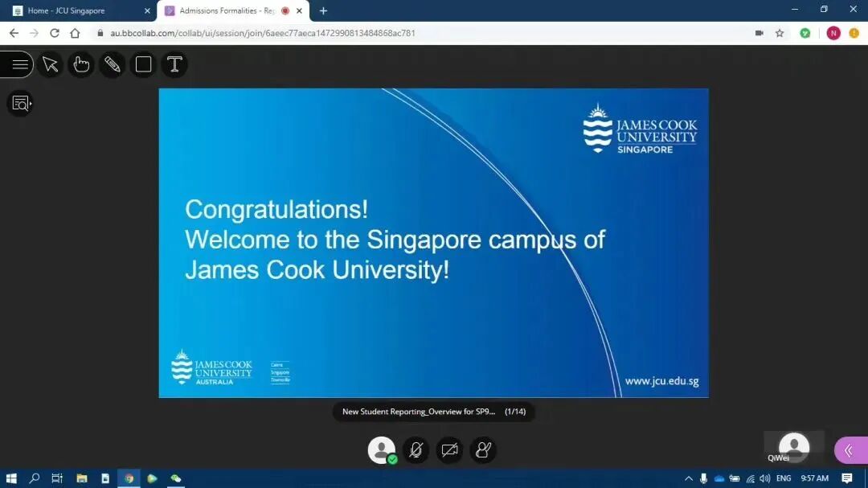The width and height of the screenshot is (868, 488).
Task: Click QiWei participant avatar
Action: click(794, 446)
